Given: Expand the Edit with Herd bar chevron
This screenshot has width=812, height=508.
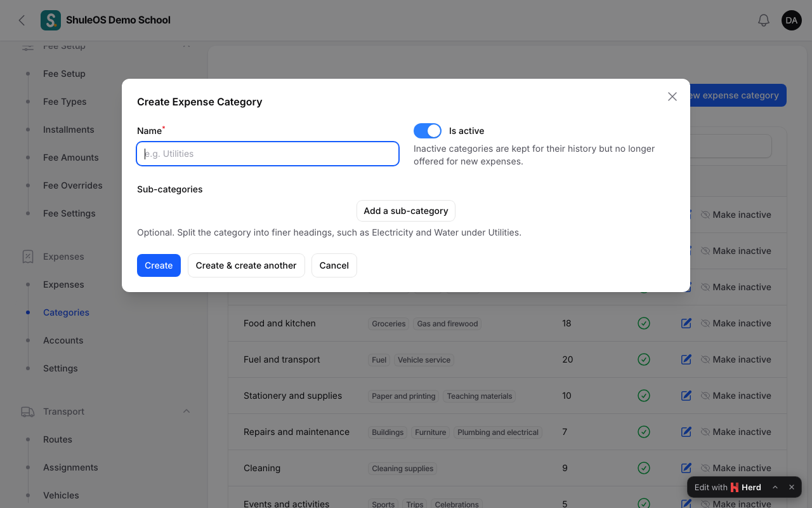Looking at the screenshot, I should (x=775, y=487).
